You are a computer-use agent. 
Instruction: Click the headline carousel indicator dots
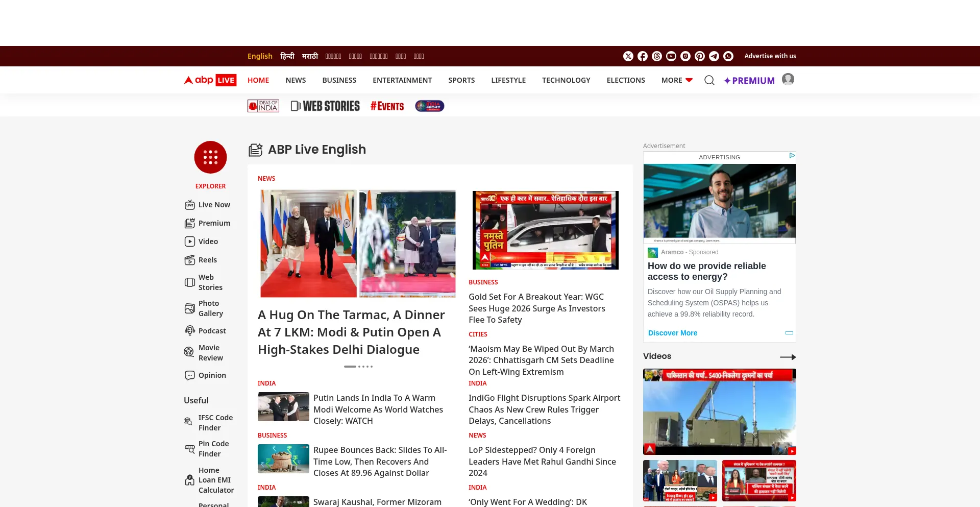(x=358, y=367)
